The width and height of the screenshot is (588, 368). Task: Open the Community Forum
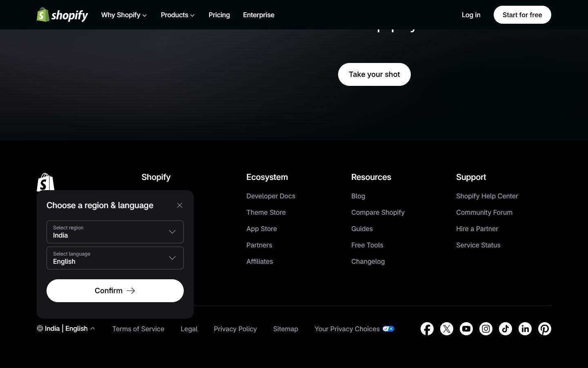tap(484, 212)
